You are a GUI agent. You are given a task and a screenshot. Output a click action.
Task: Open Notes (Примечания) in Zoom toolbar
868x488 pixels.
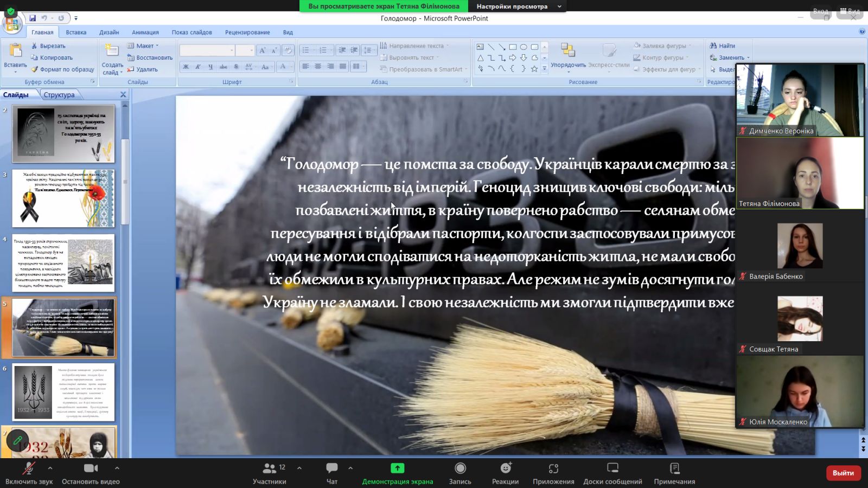tap(674, 472)
